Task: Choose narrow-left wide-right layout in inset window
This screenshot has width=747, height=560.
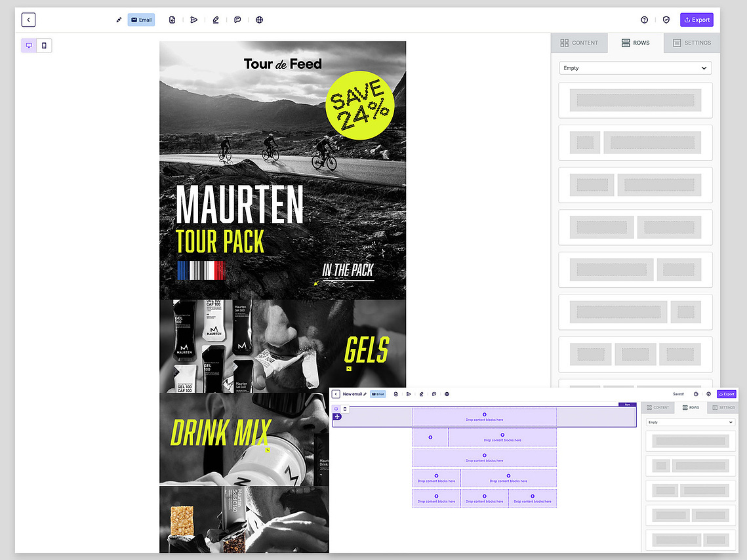Action: (x=691, y=466)
